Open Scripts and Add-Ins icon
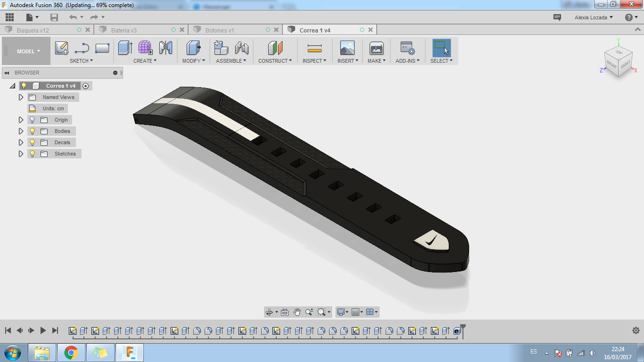The width and height of the screenshot is (644, 362). [407, 48]
